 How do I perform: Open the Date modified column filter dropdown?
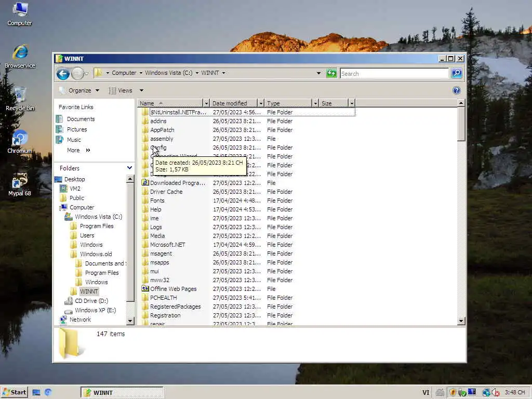point(261,103)
